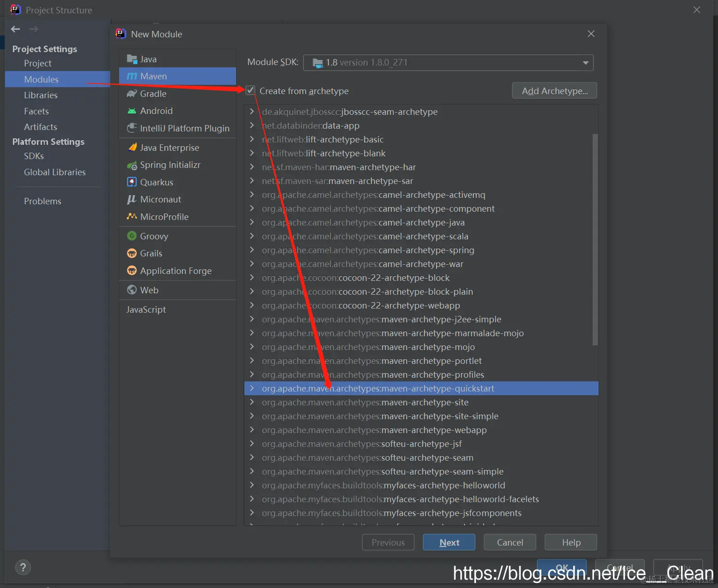Select the Java Enterprise icon
This screenshot has height=588, width=718.
[x=132, y=148]
